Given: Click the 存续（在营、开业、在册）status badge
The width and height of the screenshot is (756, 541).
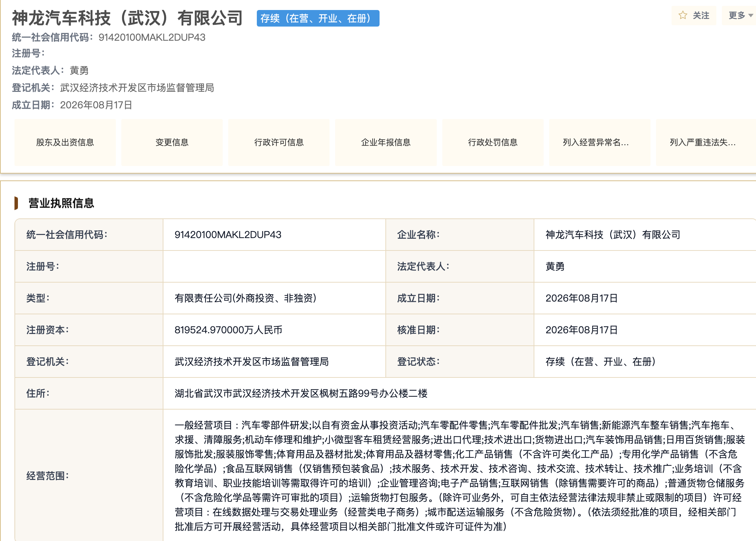Looking at the screenshot, I should (318, 18).
